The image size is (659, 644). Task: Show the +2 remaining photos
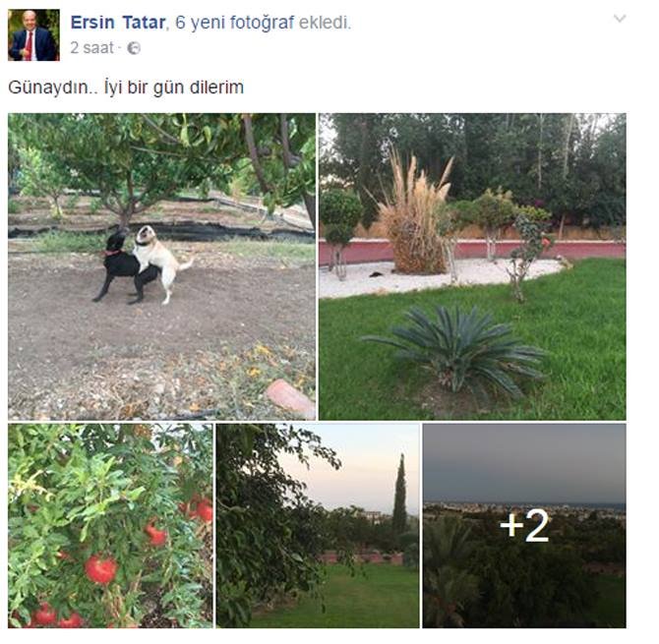coord(524,526)
